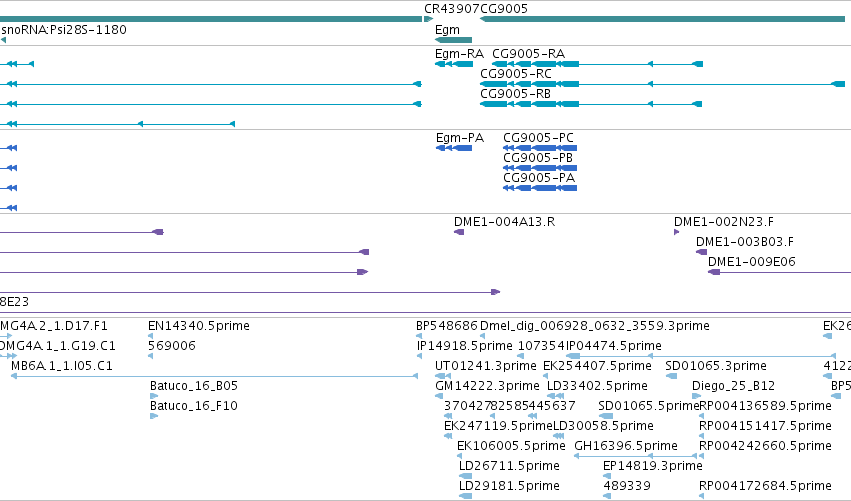Screen dimensions: 851x501
Task: Select the LD29181.5prime EST glyph
Action: tap(466, 496)
